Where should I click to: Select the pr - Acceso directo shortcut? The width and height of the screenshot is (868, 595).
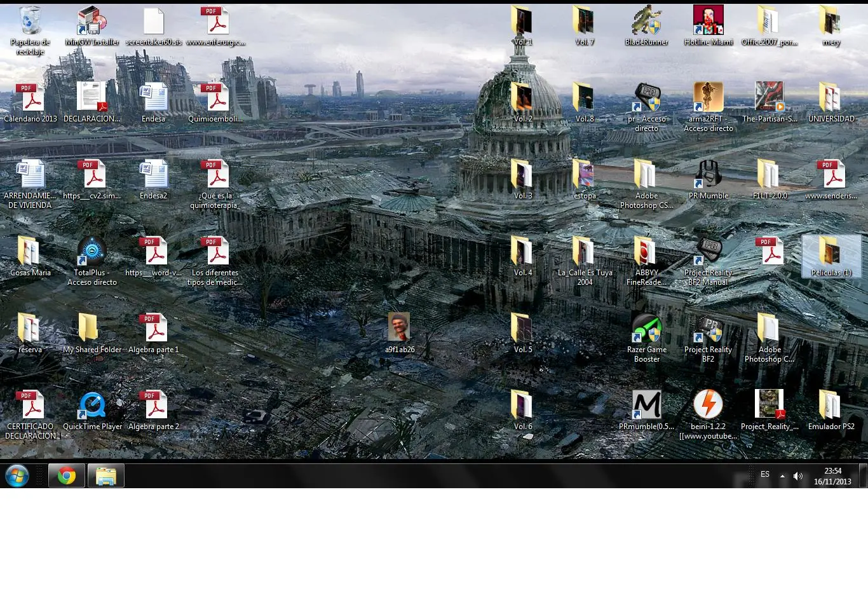tap(646, 107)
